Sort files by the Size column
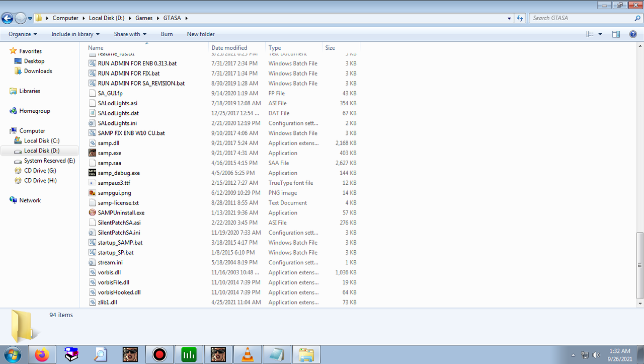 [341, 48]
